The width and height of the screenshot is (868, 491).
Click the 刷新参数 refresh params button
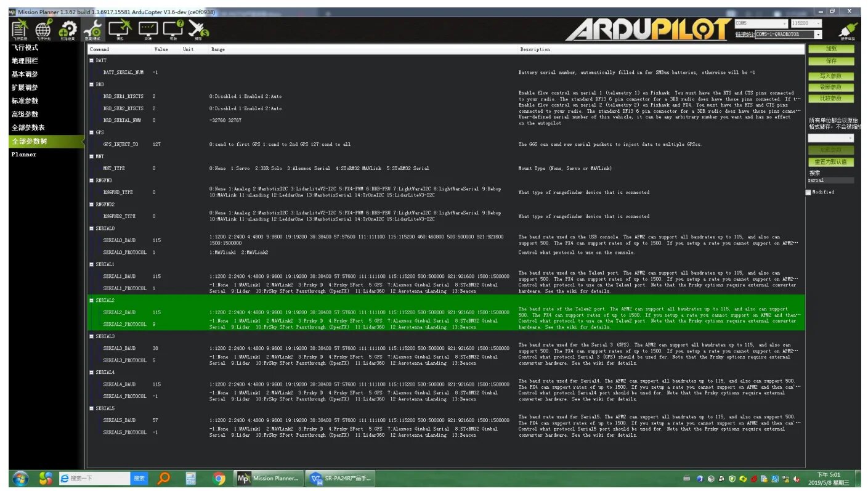[x=831, y=87]
